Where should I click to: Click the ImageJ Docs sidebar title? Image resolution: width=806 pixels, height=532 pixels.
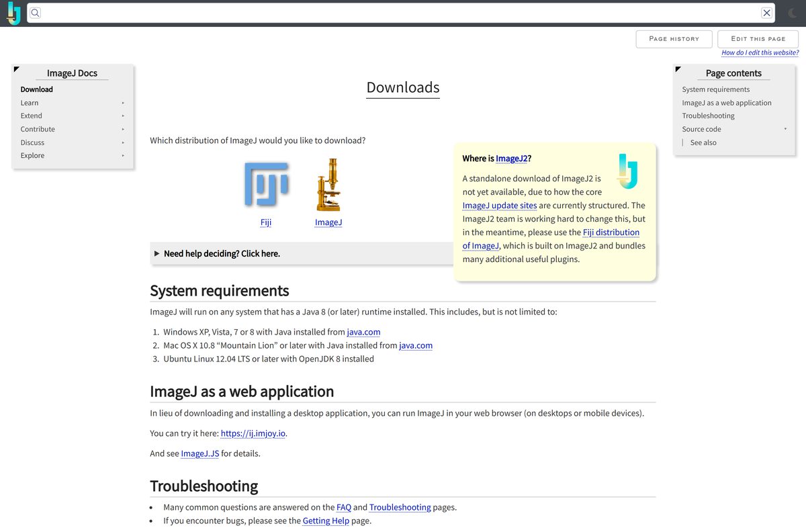pyautogui.click(x=72, y=73)
